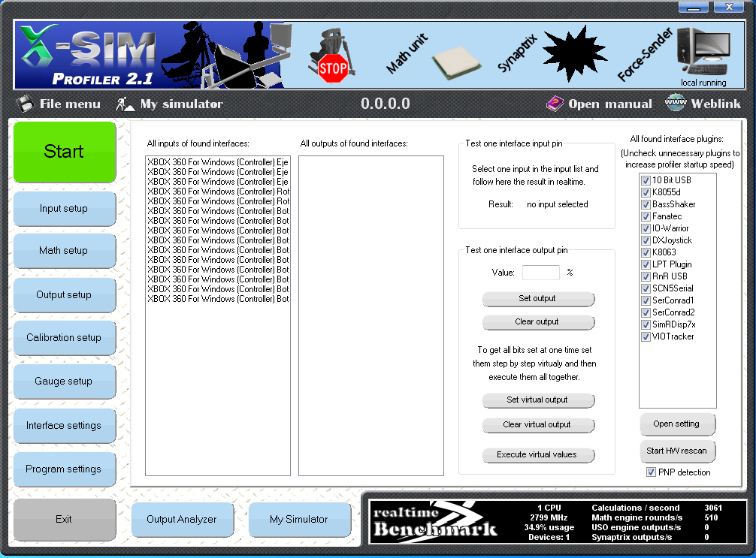The height and width of the screenshot is (558, 756).
Task: Click the '2799 MHz' benchmark value
Action: tap(549, 517)
